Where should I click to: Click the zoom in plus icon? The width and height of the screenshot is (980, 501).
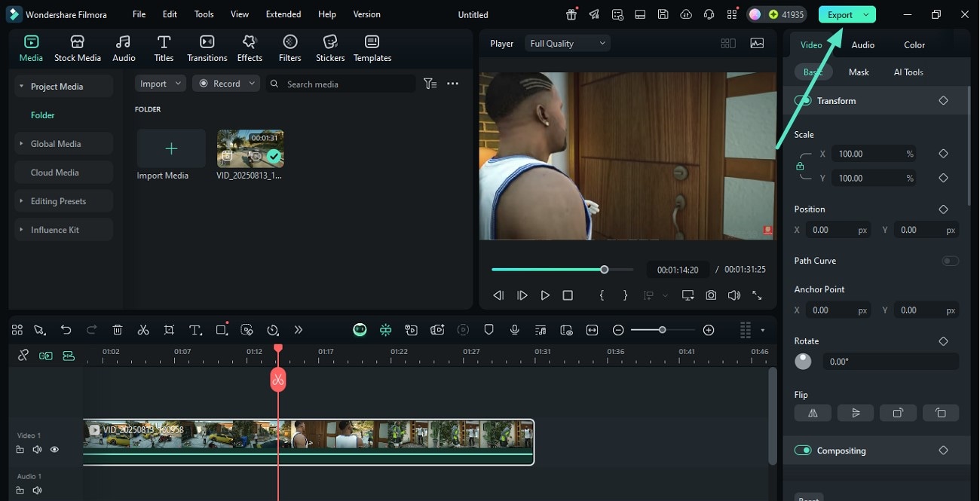(x=709, y=330)
